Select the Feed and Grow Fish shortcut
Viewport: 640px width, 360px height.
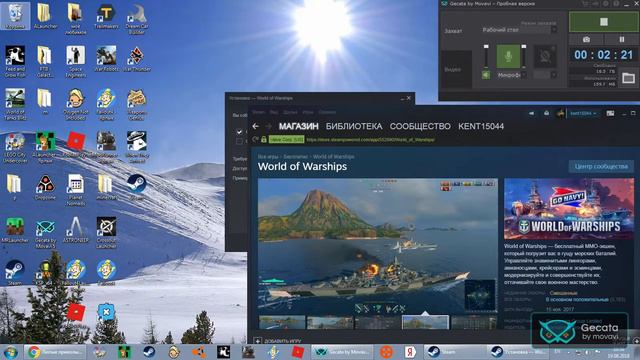[15, 61]
